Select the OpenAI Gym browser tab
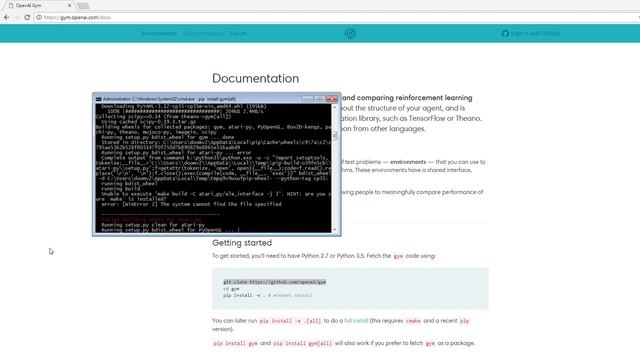This screenshot has width=640, height=360. tap(38, 5)
